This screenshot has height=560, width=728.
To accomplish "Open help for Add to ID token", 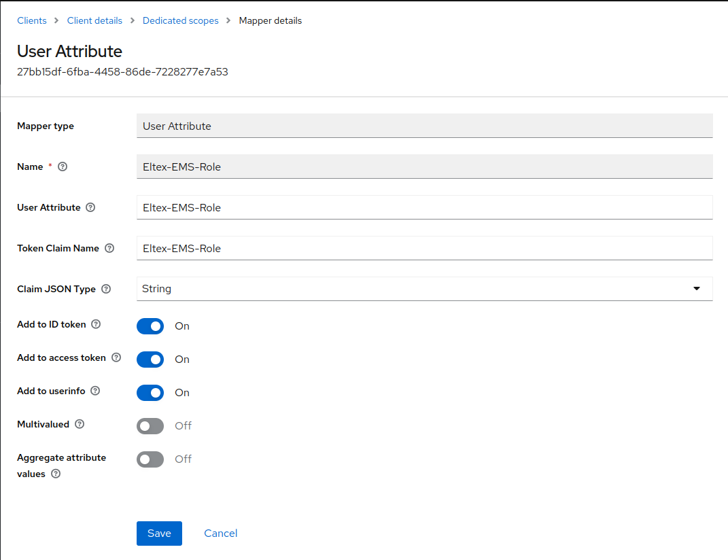I will pos(96,325).
